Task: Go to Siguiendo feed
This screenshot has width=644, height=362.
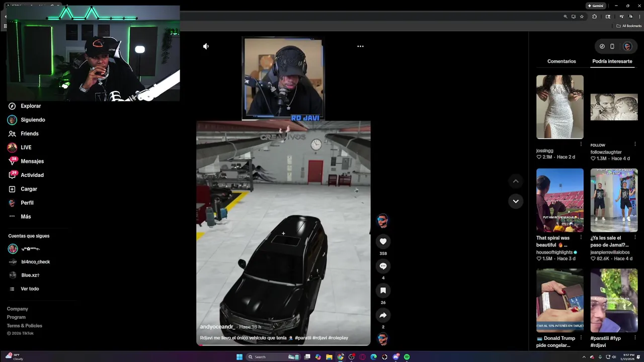Action: (x=27, y=120)
